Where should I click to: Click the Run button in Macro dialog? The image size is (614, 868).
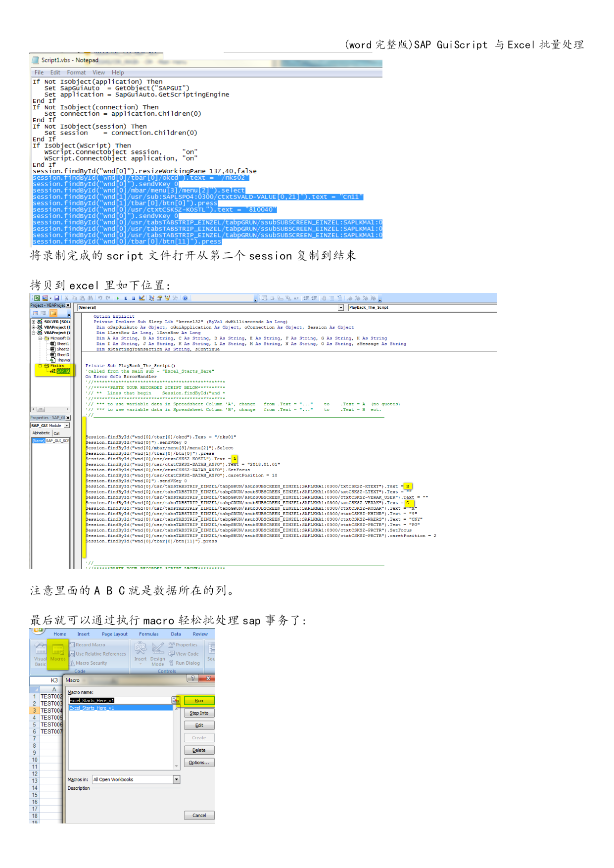click(x=199, y=701)
